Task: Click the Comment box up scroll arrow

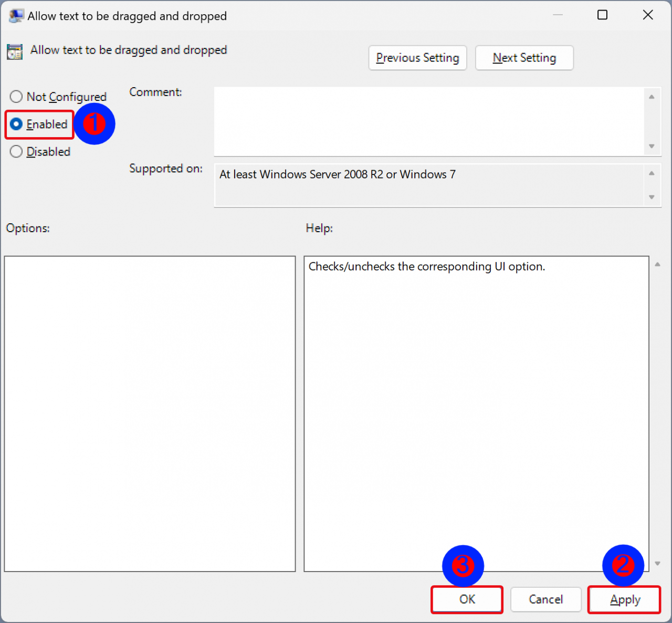Action: pyautogui.click(x=652, y=97)
